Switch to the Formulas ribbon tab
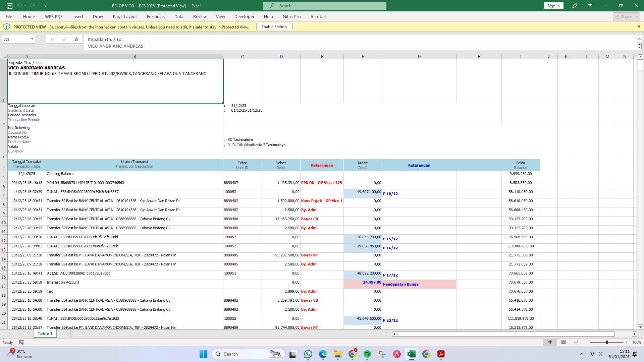Screen dimensions: 644x362 click(156, 16)
